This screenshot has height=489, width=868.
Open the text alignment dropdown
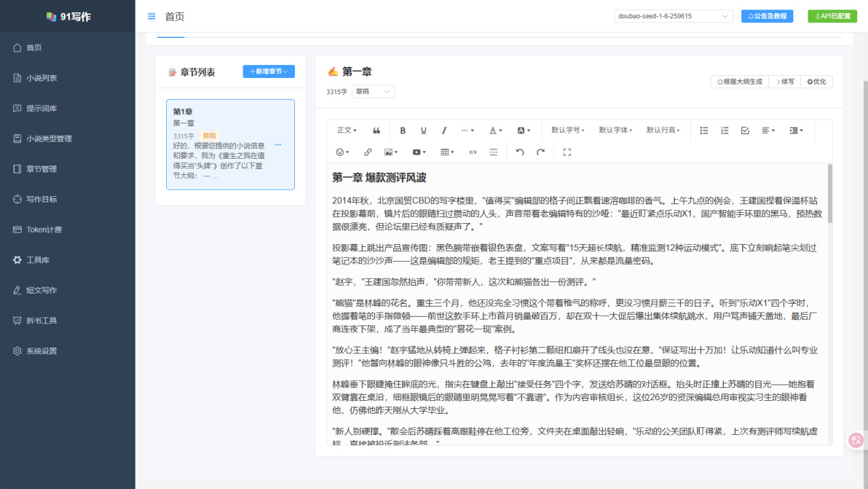pyautogui.click(x=768, y=130)
